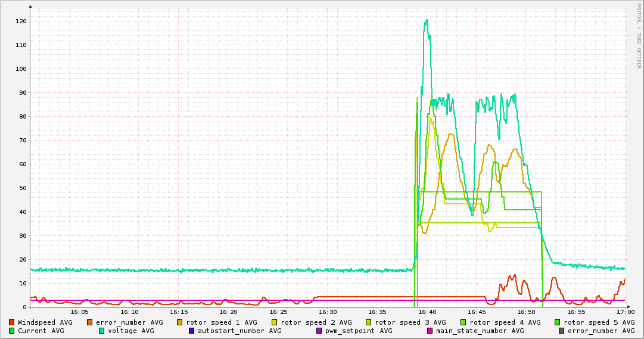644x339 pixels.
Task: Click the 16:55 time axis label
Action: coord(576,312)
